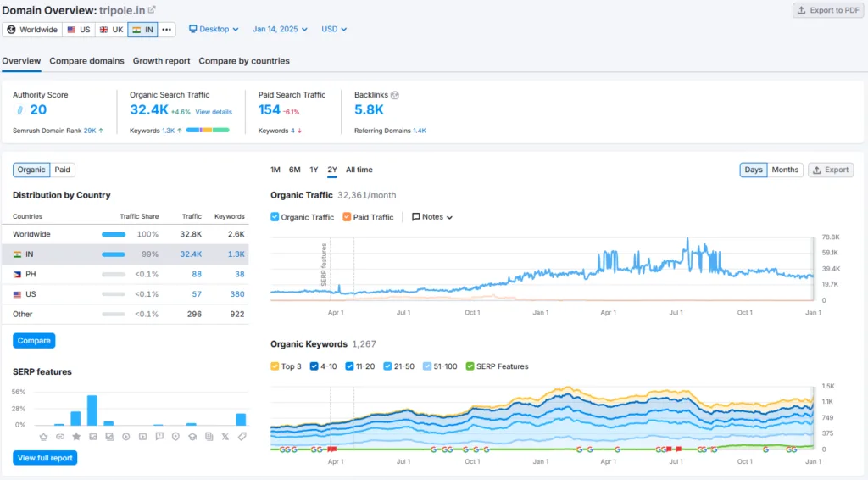Click the round play video icon
This screenshot has width=868, height=480.
point(126,436)
